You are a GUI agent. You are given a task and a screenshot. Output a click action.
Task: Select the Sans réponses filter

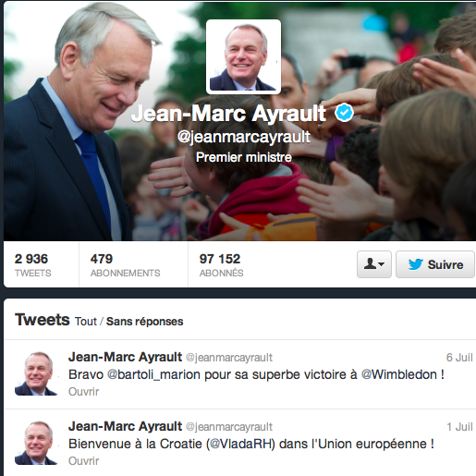click(x=144, y=322)
